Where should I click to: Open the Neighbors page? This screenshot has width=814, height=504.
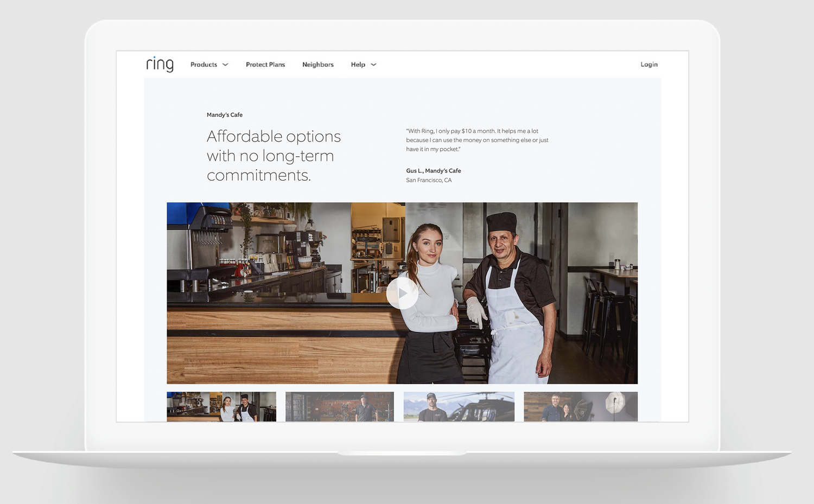318,65
